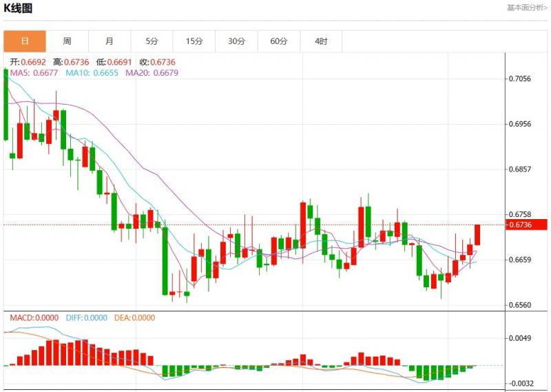
Task: Select the 日 daily chart tab
Action: pos(25,41)
